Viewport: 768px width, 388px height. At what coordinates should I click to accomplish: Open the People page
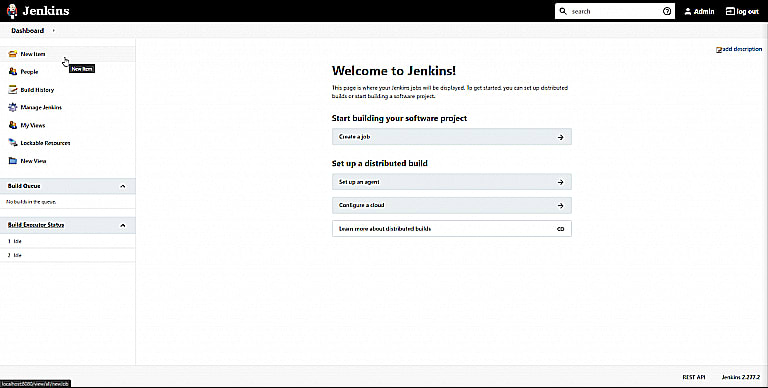click(29, 72)
